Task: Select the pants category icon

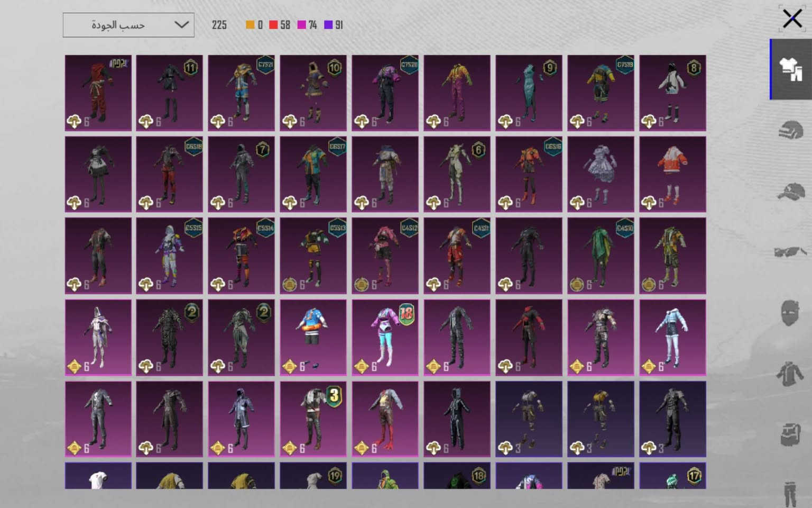Action: coord(791,493)
